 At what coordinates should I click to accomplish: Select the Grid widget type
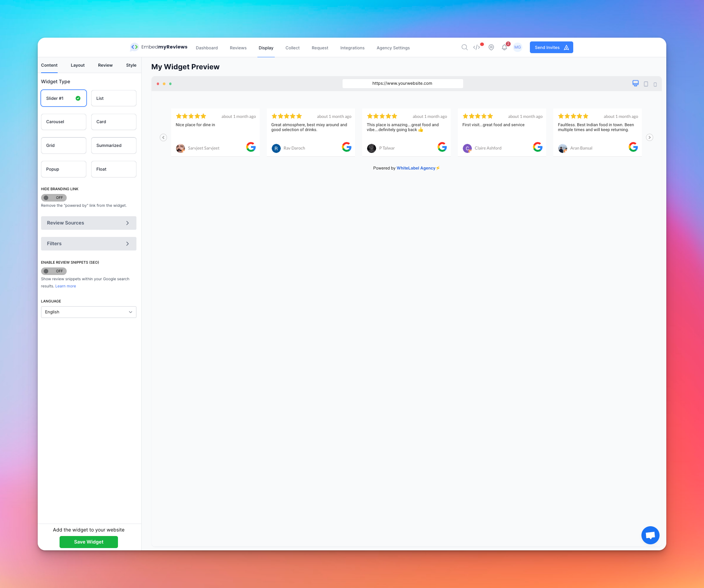point(64,145)
